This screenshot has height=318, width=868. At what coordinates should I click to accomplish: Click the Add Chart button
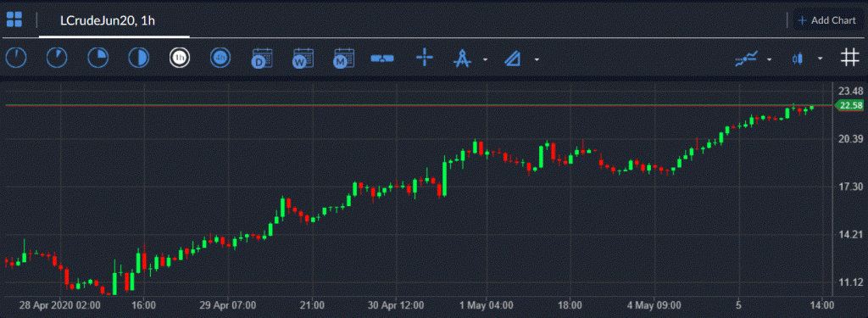[827, 20]
